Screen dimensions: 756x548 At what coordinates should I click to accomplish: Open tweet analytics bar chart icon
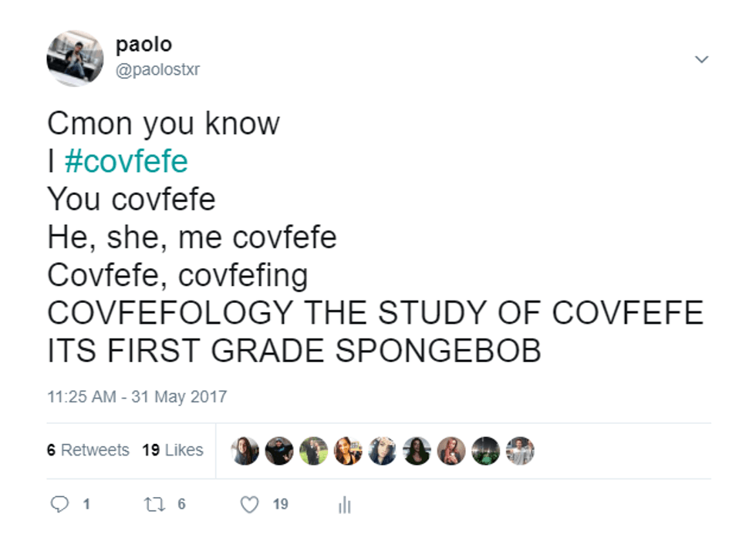tap(344, 505)
